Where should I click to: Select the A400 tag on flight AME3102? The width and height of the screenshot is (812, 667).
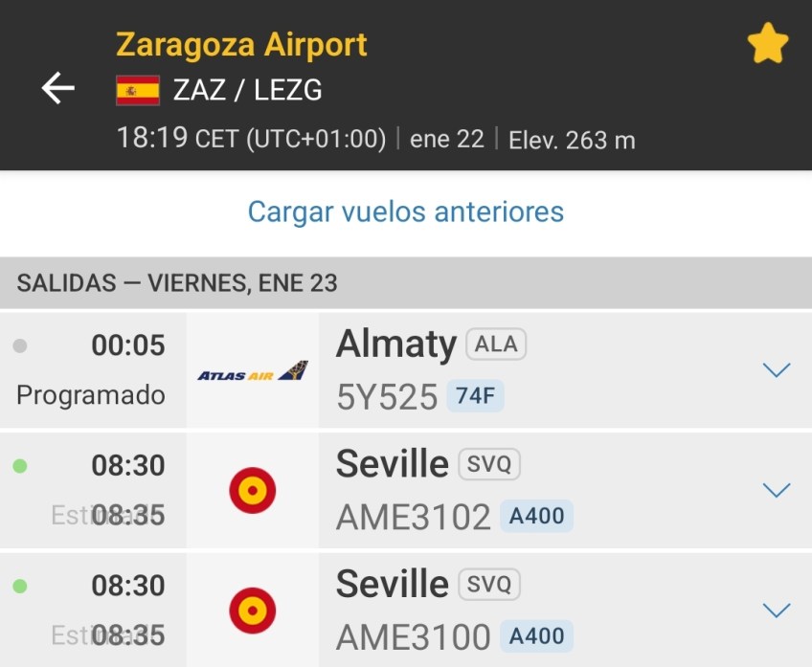pyautogui.click(x=536, y=516)
